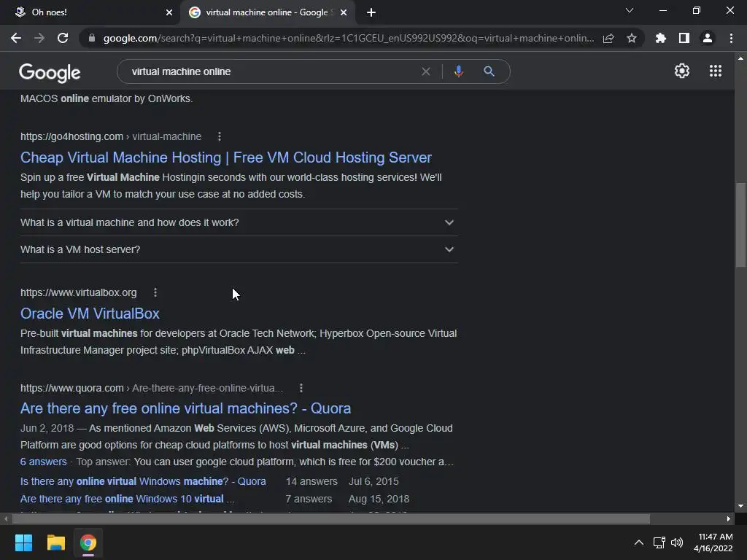Go to the Google logo homepage
The image size is (747, 560).
click(x=50, y=73)
